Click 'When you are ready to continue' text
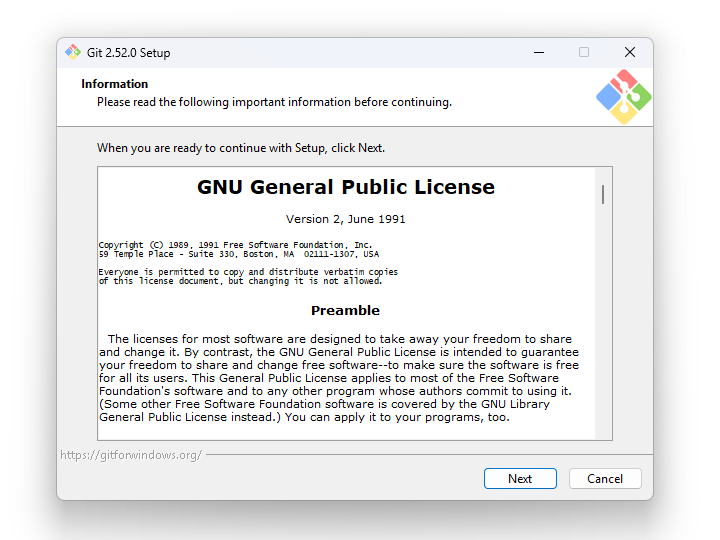 [x=241, y=148]
